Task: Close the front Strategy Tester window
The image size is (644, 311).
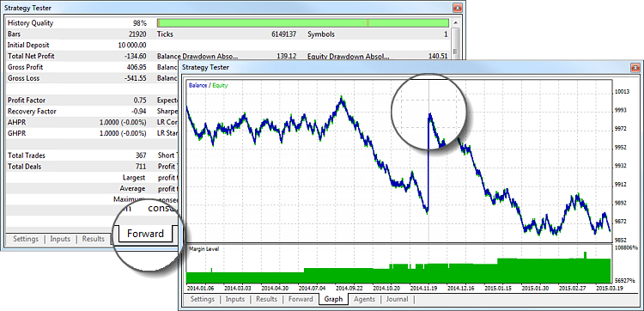Action: (x=635, y=67)
